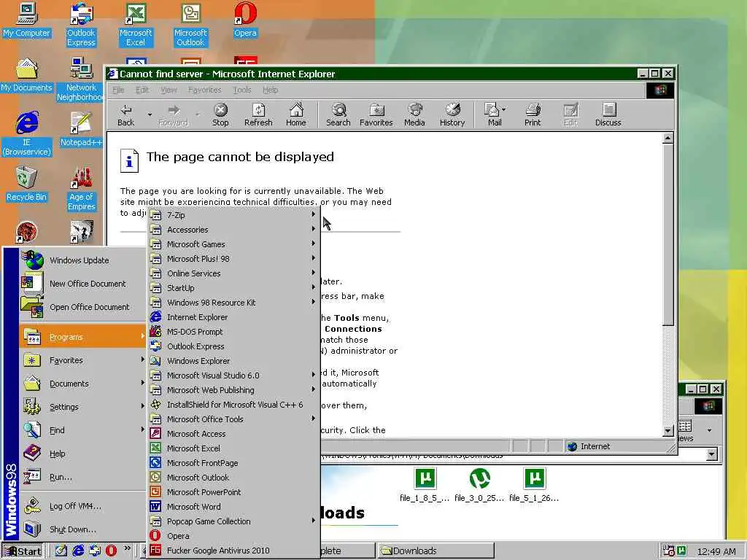This screenshot has height=560, width=747.
Task: Select the Outlook Express desktop icon
Action: [x=81, y=24]
